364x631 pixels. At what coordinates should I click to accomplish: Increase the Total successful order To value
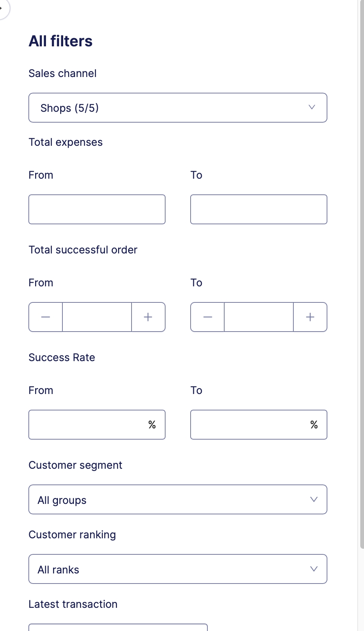pos(310,317)
